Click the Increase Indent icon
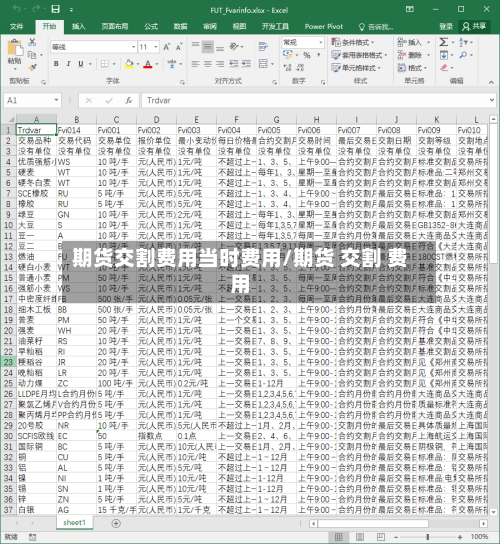The image size is (500, 544). (246, 64)
